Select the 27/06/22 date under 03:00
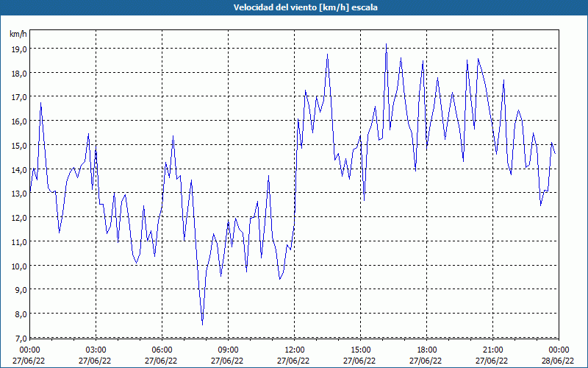The height and width of the screenshot is (368, 588). pos(95,361)
